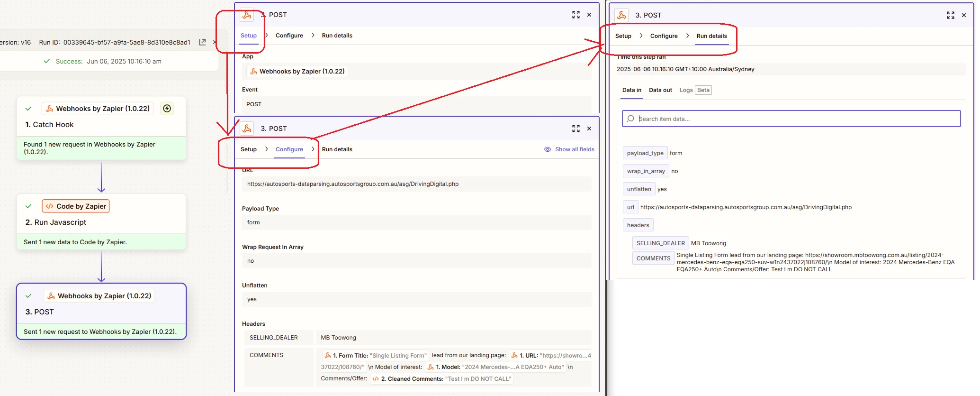Select Setup tab in top-middle POST panel
The width and height of the screenshot is (980, 396).
click(x=249, y=36)
